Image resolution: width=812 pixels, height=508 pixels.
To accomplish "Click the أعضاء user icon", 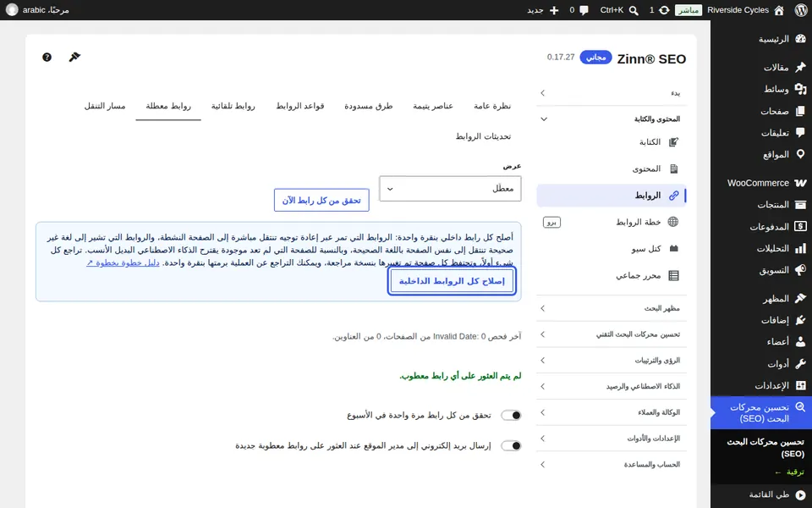I will (801, 342).
